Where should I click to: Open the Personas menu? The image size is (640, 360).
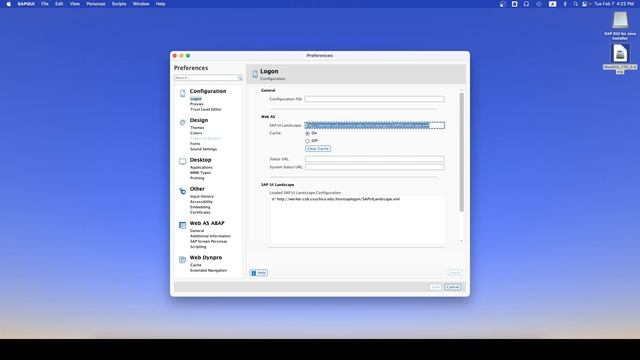pos(96,4)
